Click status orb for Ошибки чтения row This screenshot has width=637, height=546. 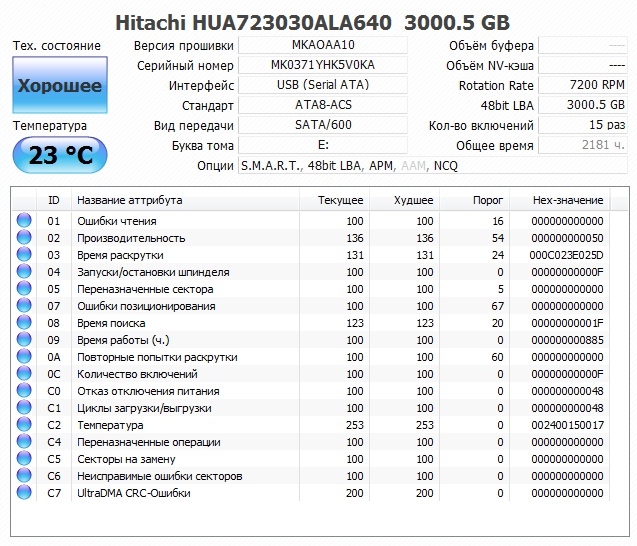click(x=24, y=221)
